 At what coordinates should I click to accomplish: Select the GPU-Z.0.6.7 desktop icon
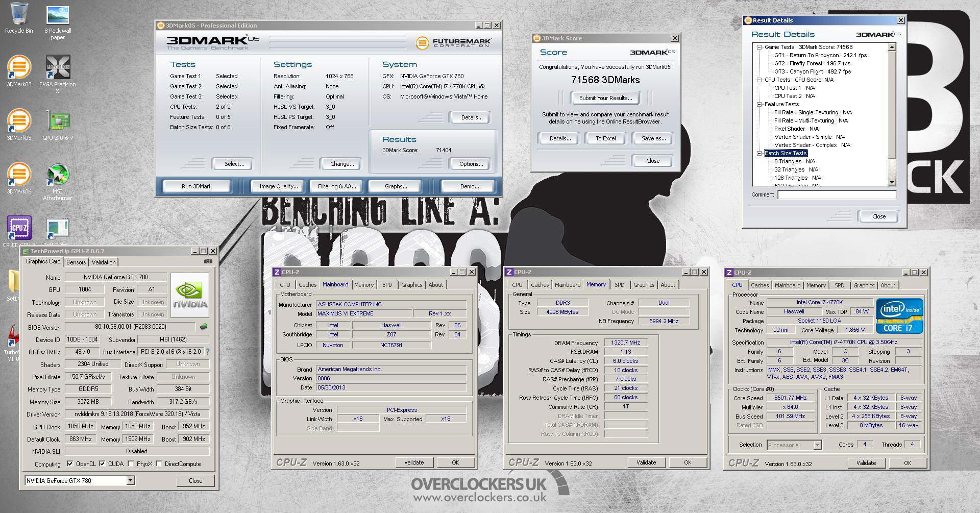(x=58, y=125)
